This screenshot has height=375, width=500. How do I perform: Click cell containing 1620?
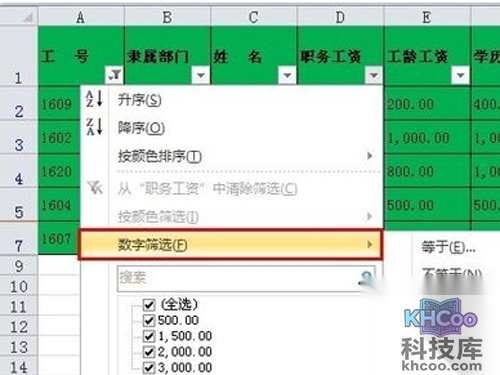[x=59, y=171]
